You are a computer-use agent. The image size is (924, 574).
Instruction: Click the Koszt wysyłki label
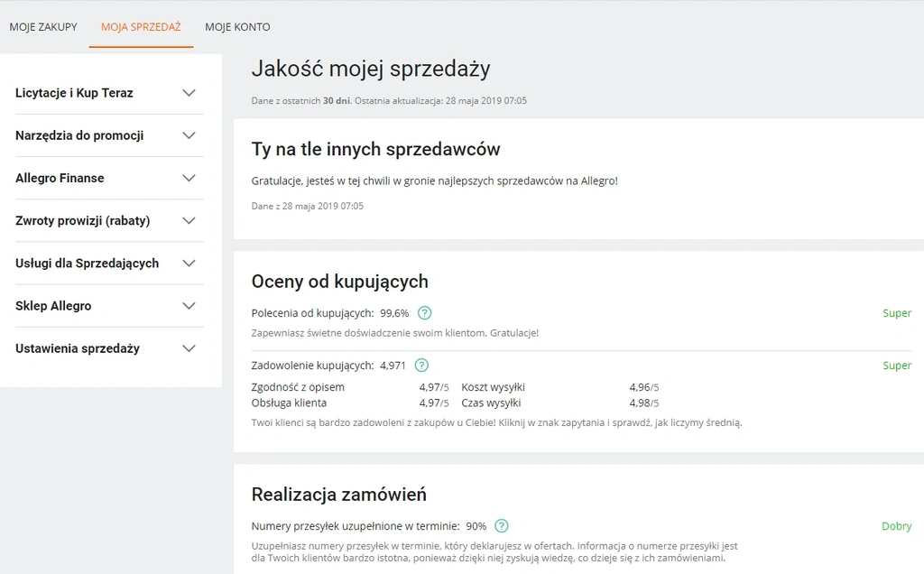[x=494, y=387]
